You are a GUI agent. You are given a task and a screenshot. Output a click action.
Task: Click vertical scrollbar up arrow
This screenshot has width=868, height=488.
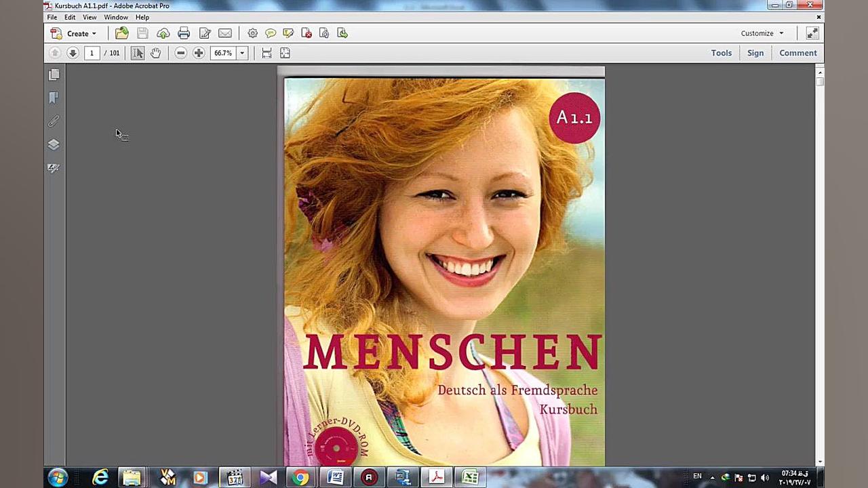click(820, 72)
